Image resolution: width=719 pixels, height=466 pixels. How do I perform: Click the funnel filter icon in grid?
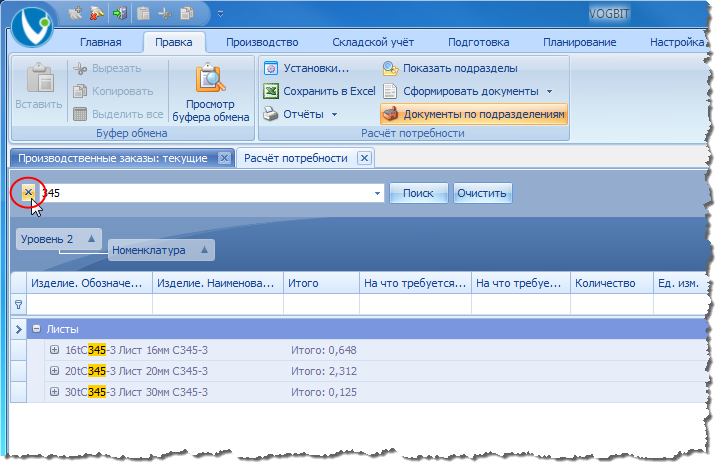click(18, 304)
